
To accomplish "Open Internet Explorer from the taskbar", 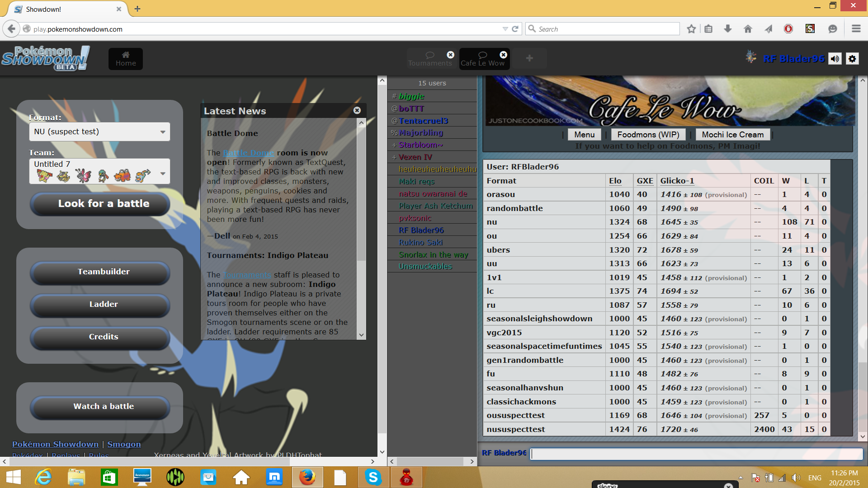I will (x=43, y=477).
